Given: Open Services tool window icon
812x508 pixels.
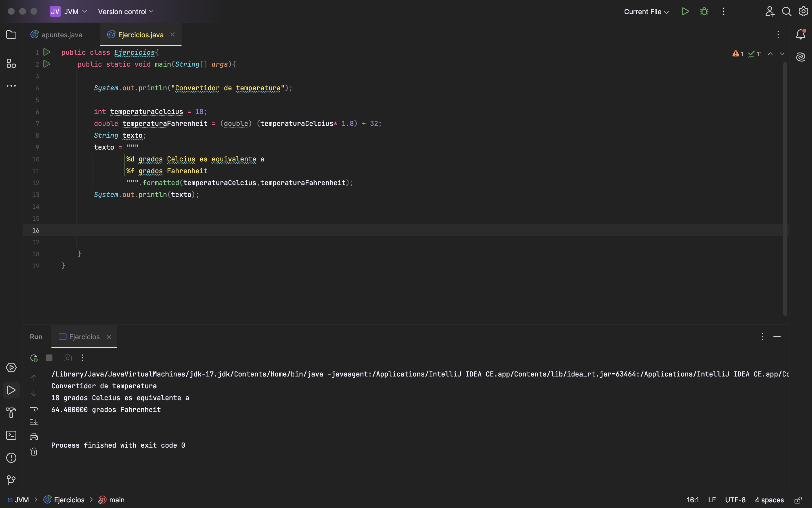Looking at the screenshot, I should point(11,367).
